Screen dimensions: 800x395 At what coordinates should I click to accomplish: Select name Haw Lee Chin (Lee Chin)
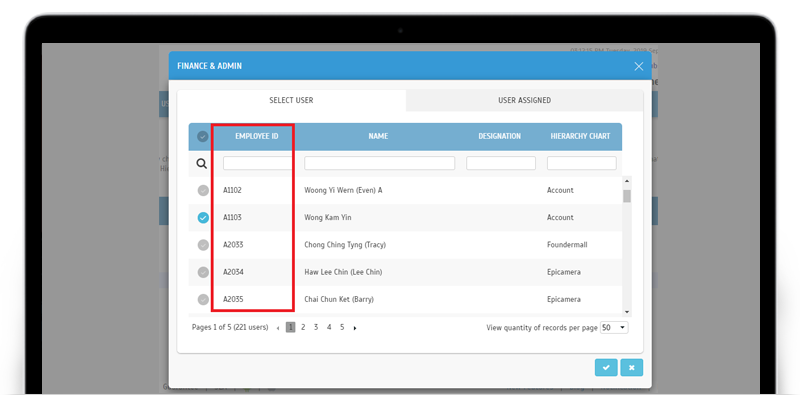343,272
